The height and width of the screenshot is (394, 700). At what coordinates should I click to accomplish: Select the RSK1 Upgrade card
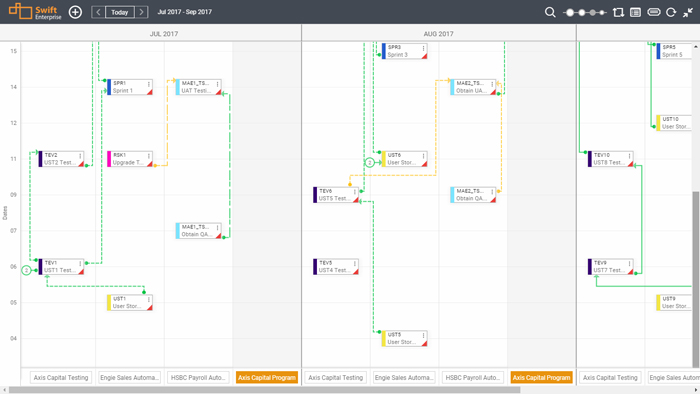point(130,159)
